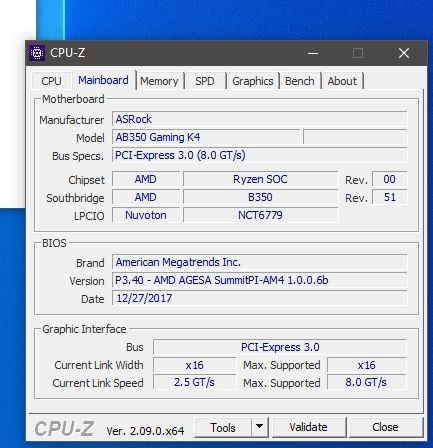This screenshot has width=433, height=448.
Task: Click the empty model revision field
Action: 355,137
